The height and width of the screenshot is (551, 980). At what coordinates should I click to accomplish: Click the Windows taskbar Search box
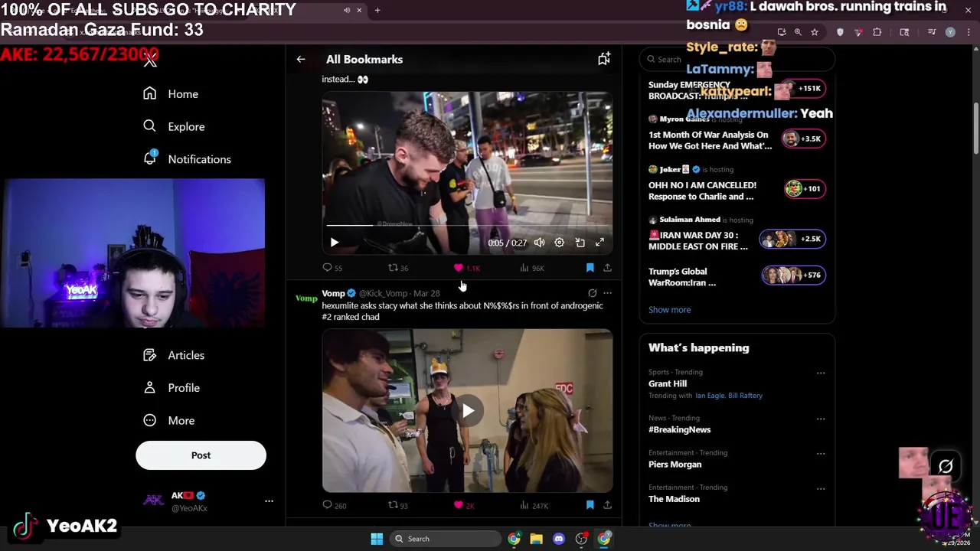(446, 539)
